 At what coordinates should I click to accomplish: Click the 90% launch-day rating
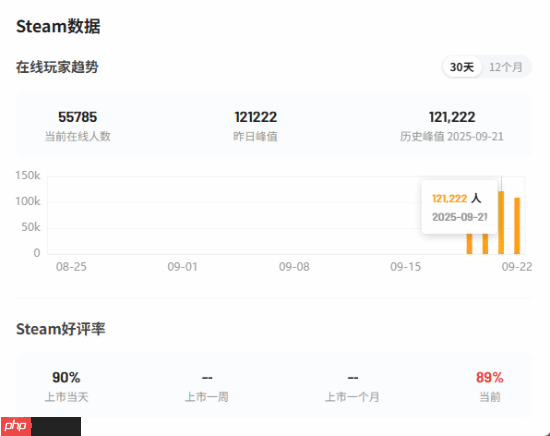pos(66,377)
